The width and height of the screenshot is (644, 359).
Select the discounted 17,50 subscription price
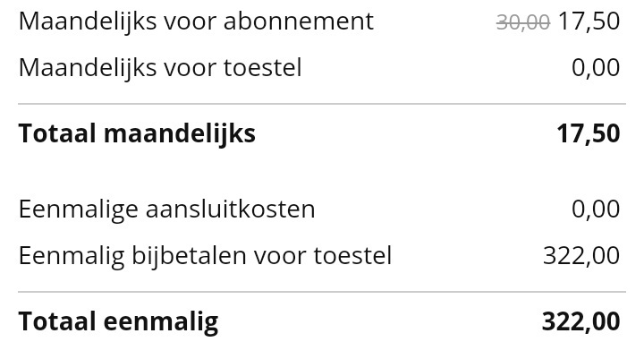pos(589,21)
